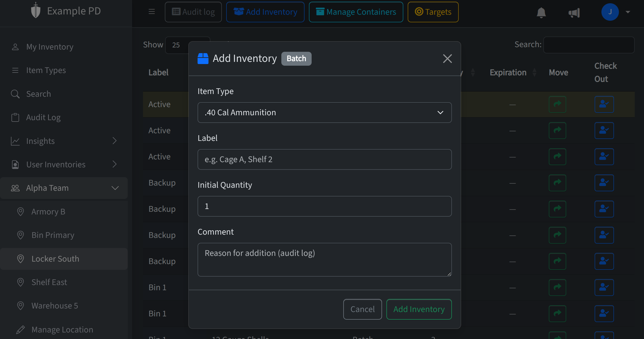644x339 pixels.
Task: Click a green Move arrow icon
Action: coord(557,104)
